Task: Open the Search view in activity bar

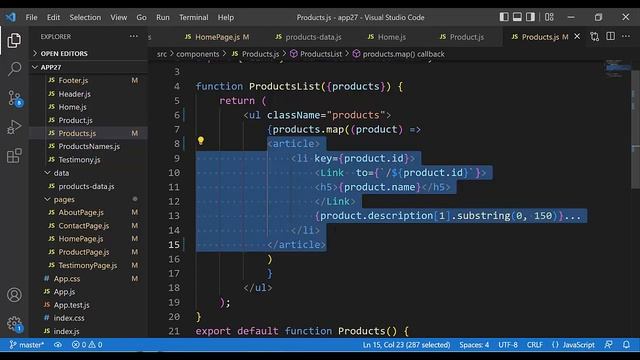Action: click(14, 69)
